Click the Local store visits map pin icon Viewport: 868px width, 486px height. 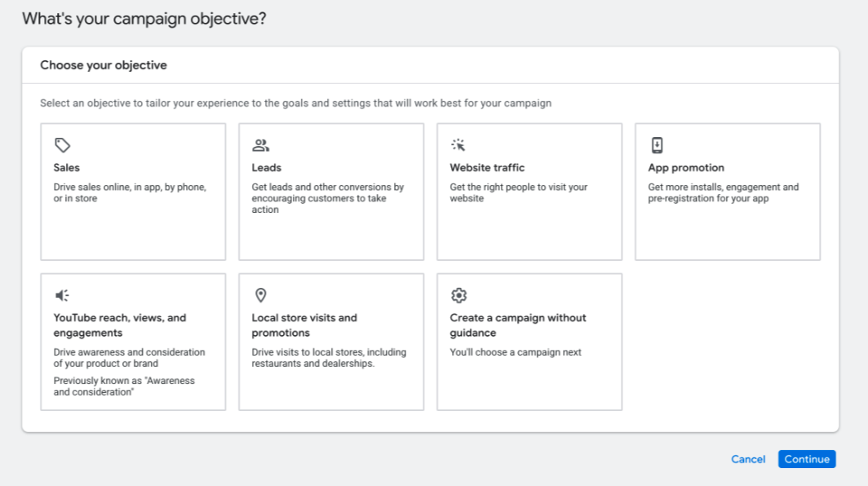261,295
